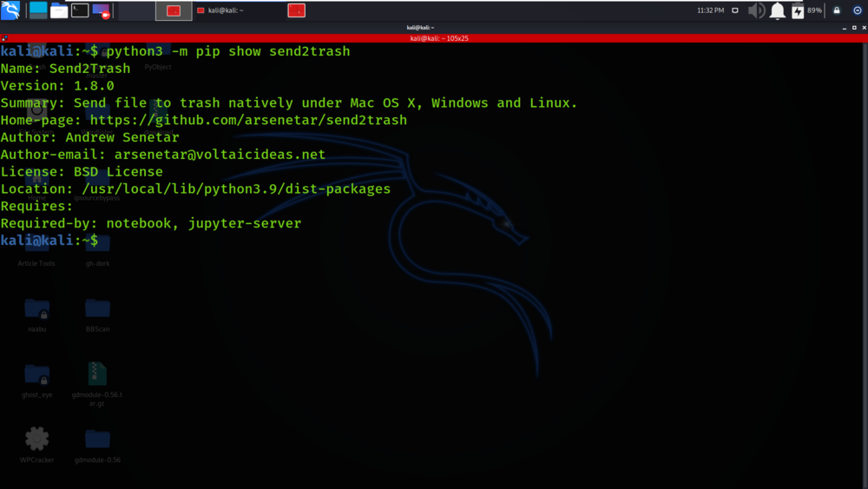Click the Location path /usr/local/lib/python3.9/dist-packages

click(x=236, y=188)
